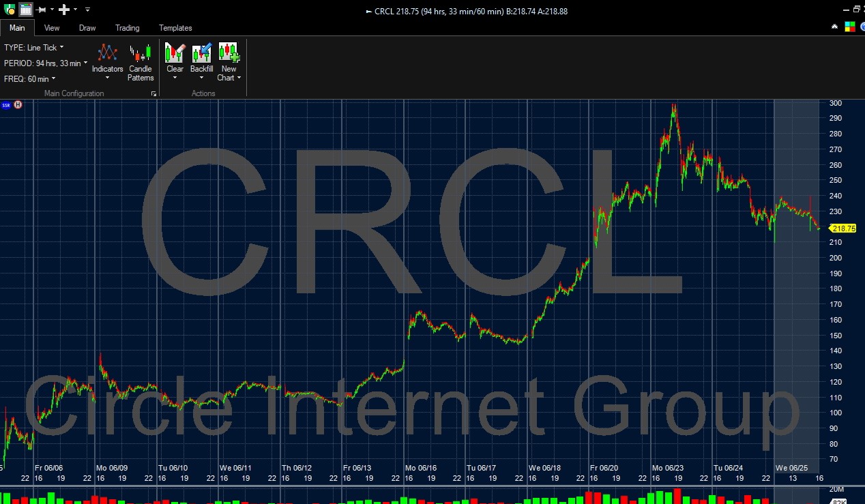Expand the New Chart dropdown arrow
This screenshot has height=504, width=865.
(x=239, y=78)
